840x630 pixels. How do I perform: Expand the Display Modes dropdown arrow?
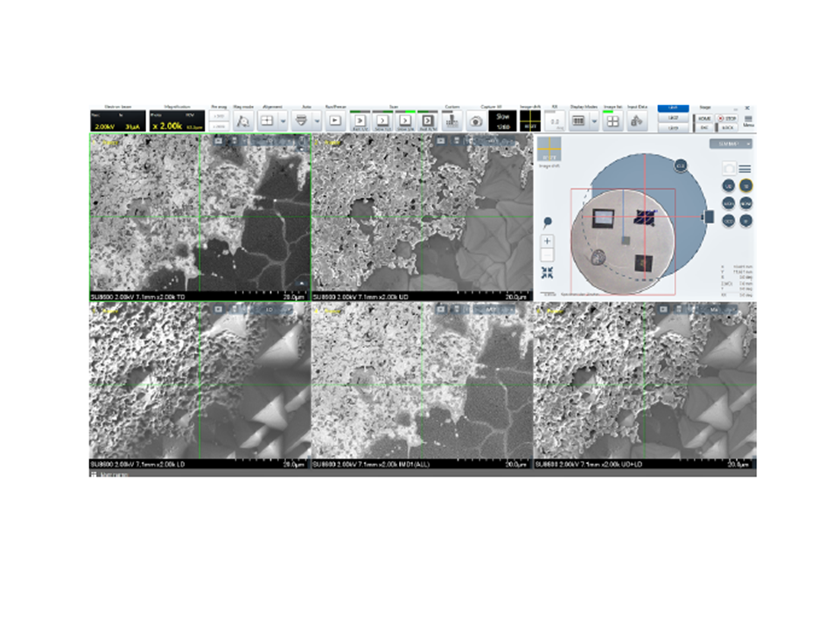594,122
